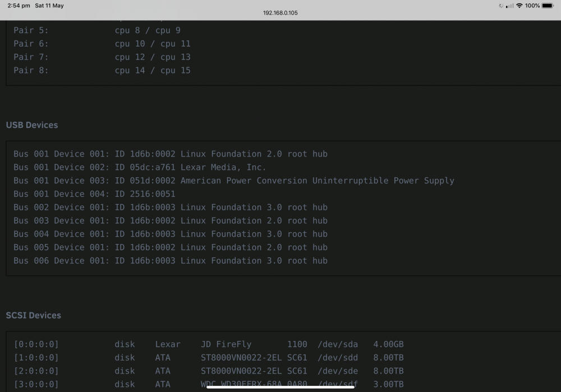This screenshot has width=561, height=392.
Task: Click the /dev/sde device path
Action: click(337, 371)
